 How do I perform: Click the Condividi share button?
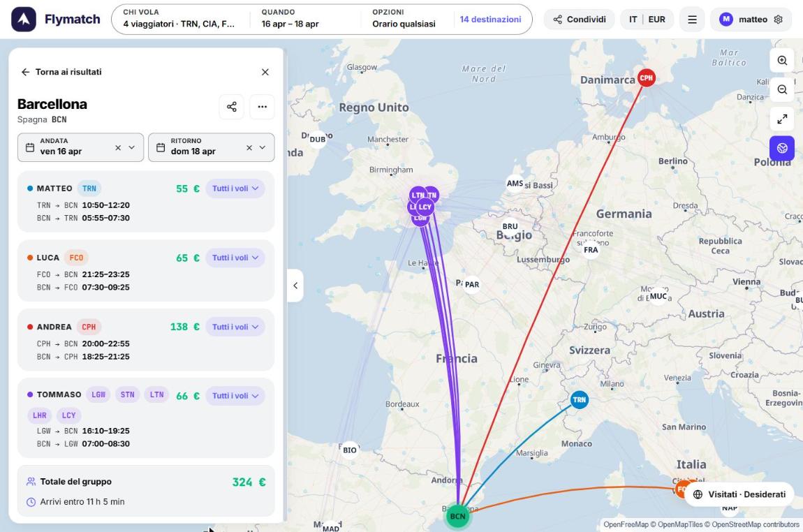[x=579, y=20]
